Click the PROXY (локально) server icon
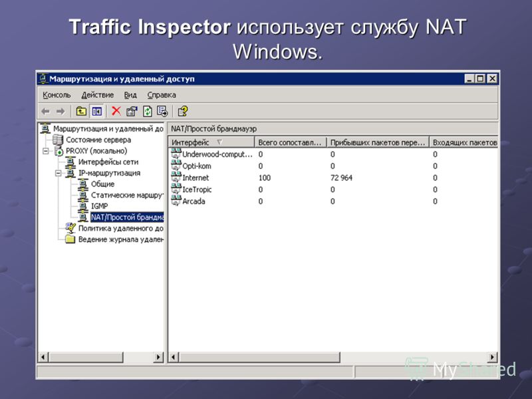Viewport: 532px width, 399px height. coord(59,151)
